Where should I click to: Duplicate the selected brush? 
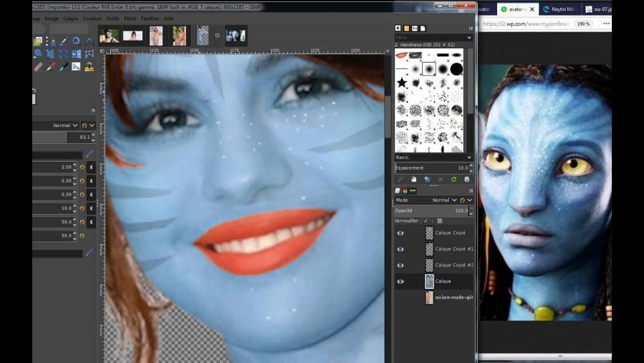pyautogui.click(x=427, y=179)
